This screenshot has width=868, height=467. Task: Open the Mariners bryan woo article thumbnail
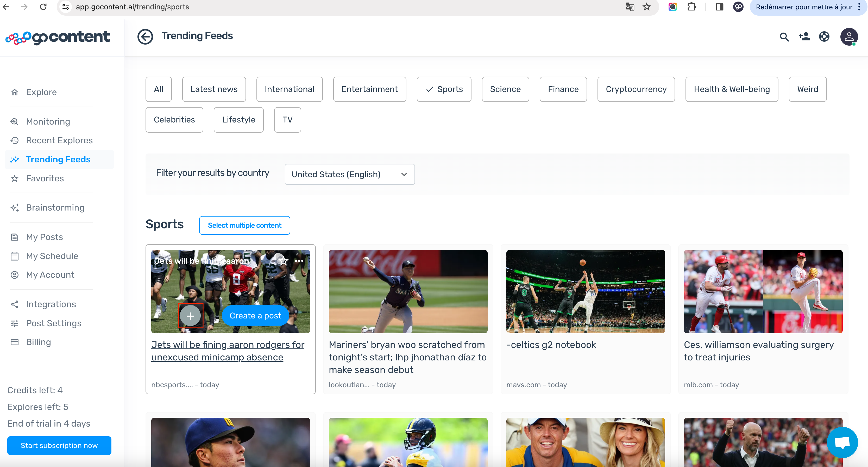click(408, 291)
